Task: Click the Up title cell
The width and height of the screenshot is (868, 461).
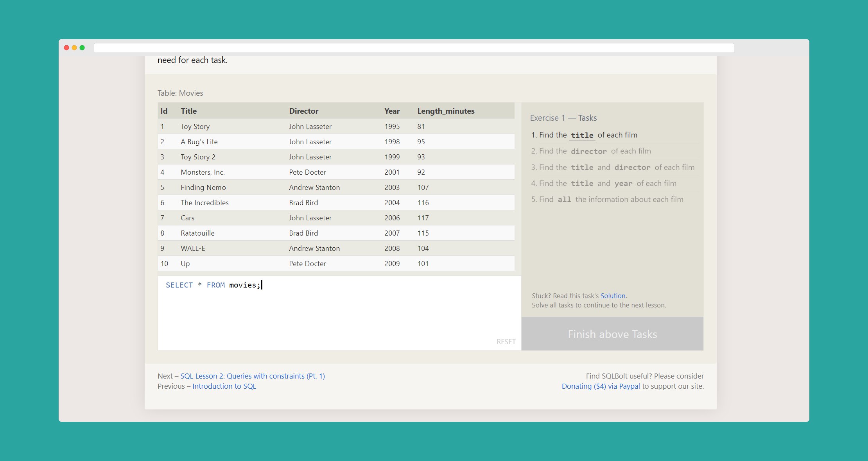Action: pos(185,264)
